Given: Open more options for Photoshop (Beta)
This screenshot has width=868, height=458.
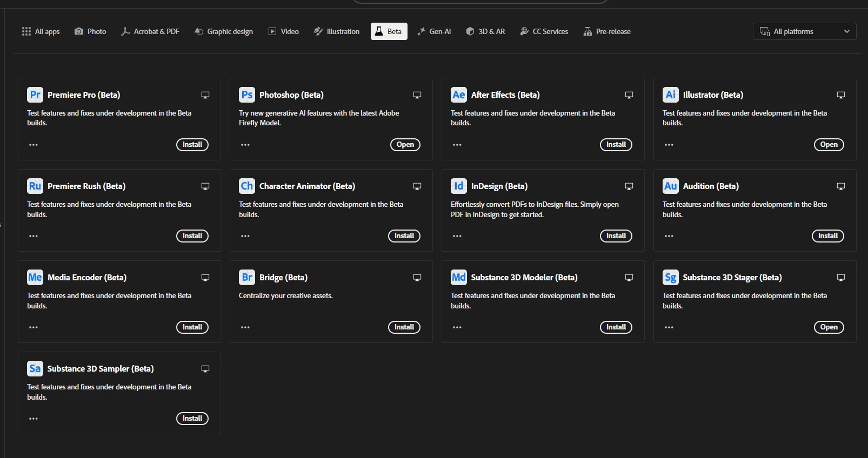Looking at the screenshot, I should click(245, 145).
